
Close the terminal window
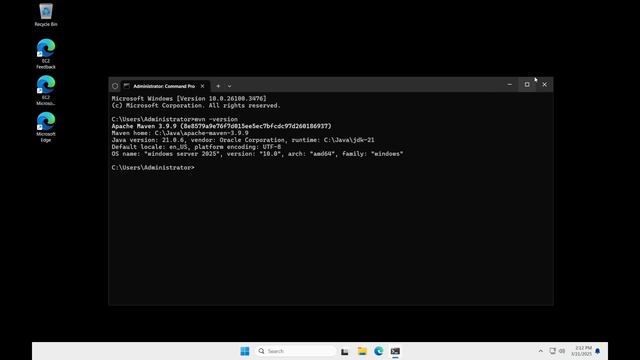tap(544, 84)
